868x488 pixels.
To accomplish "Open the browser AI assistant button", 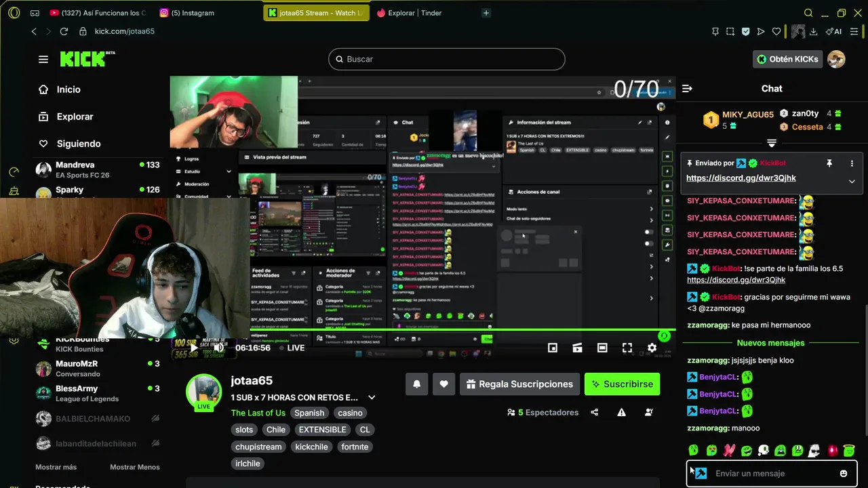I will pos(833,31).
